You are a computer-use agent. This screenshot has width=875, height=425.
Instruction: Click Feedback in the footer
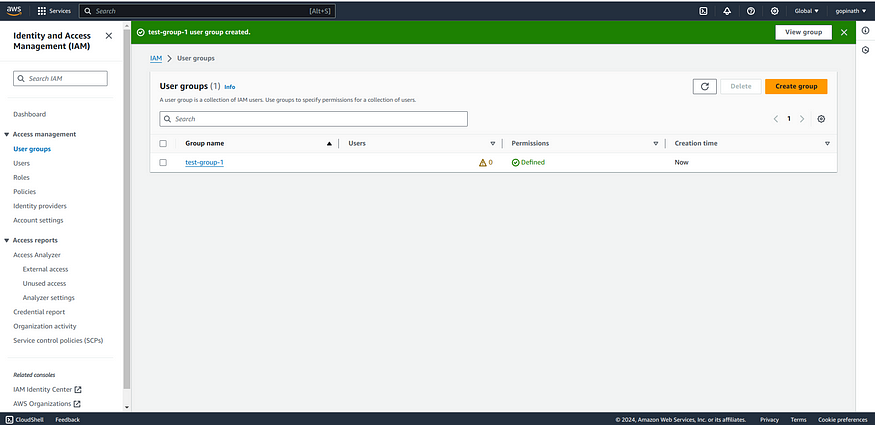(x=68, y=419)
